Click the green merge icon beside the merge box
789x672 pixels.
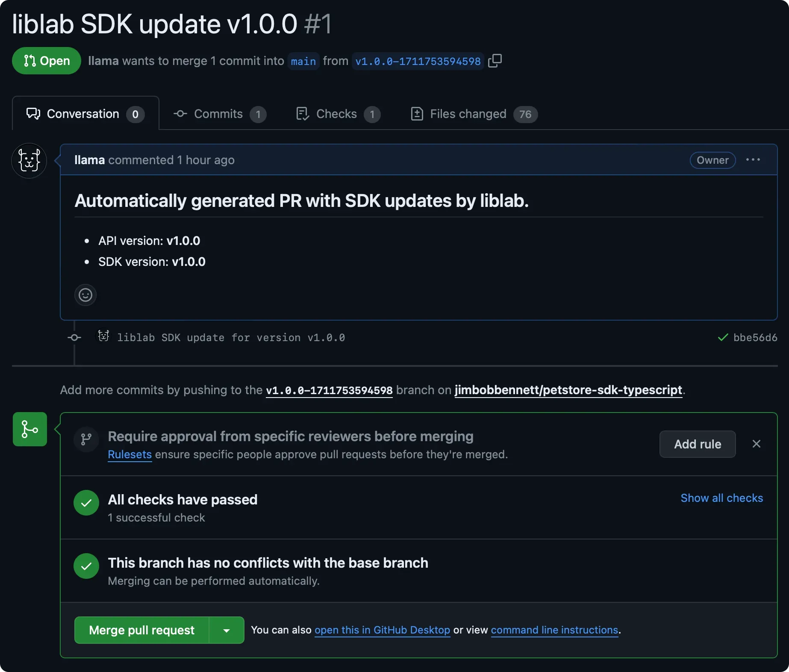tap(30, 429)
